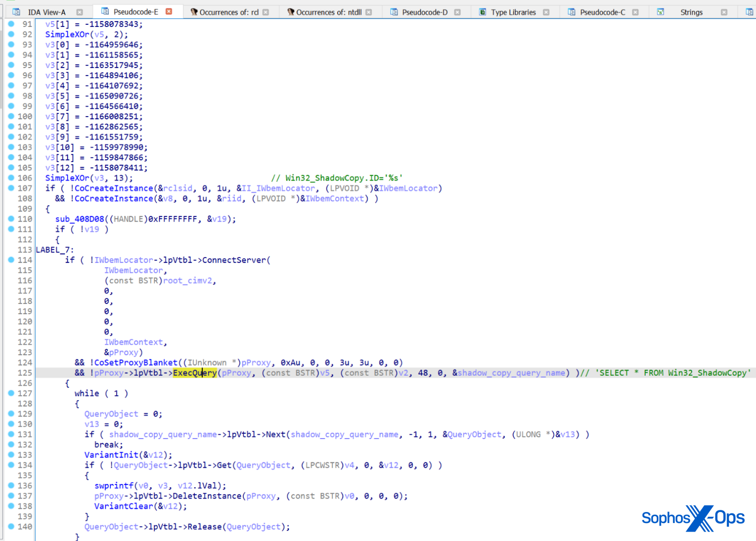The height and width of the screenshot is (541, 756).
Task: Toggle breakpoint dot on line 110
Action: click(x=11, y=219)
